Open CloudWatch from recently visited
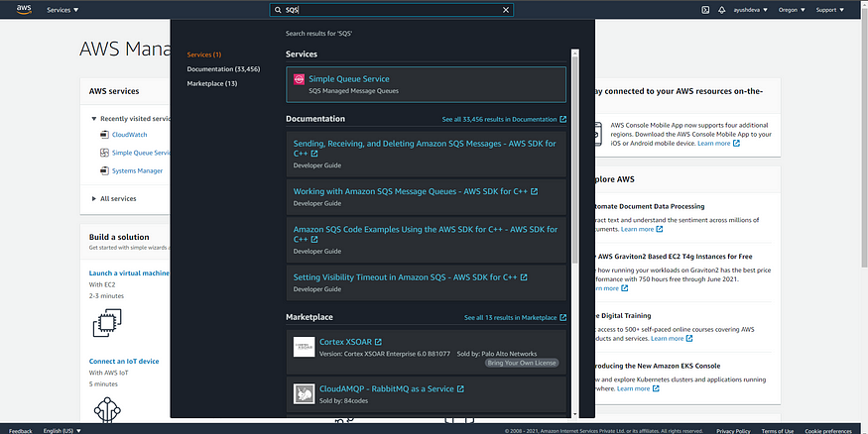Viewport: 868px width, 434px height. coord(130,135)
